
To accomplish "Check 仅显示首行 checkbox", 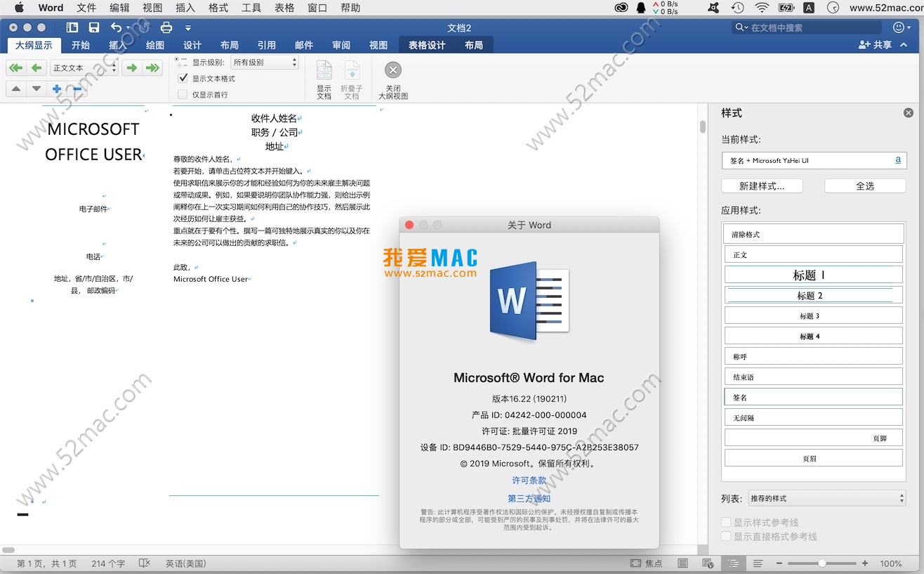I will [183, 94].
